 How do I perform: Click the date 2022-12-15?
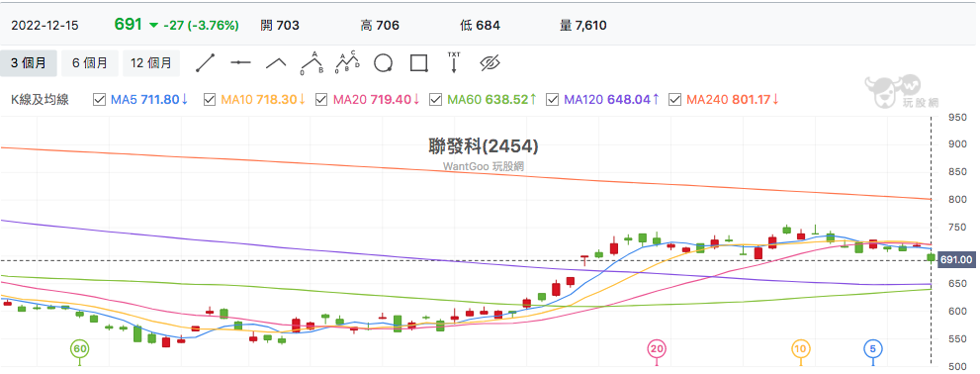(x=45, y=26)
